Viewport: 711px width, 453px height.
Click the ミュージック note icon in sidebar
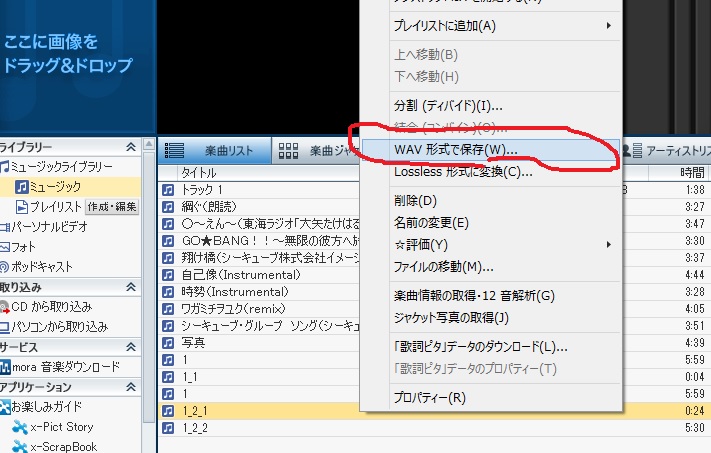click(20, 186)
